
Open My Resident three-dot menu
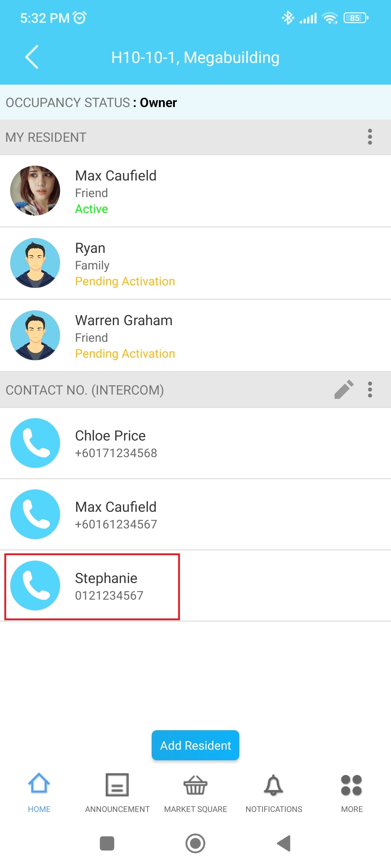[370, 137]
